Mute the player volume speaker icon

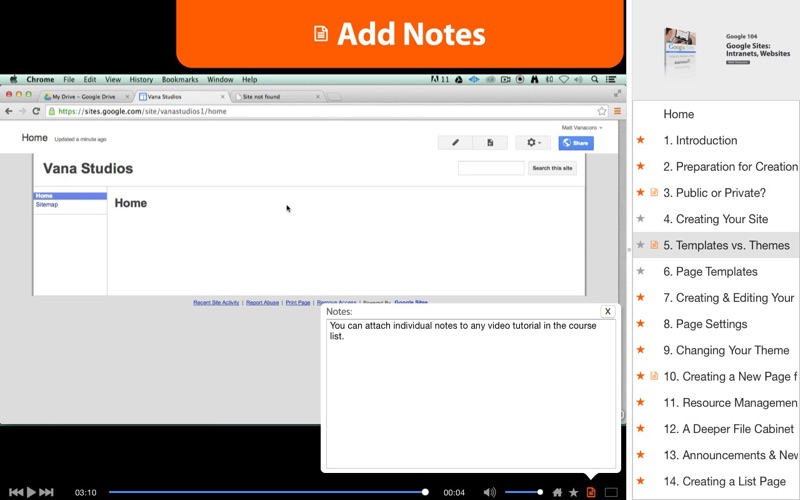click(489, 492)
